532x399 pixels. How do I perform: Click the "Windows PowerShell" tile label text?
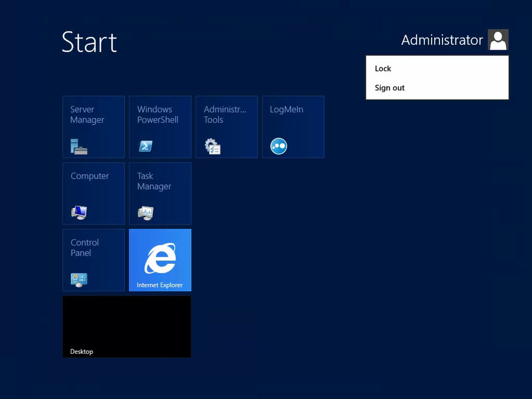coord(157,115)
